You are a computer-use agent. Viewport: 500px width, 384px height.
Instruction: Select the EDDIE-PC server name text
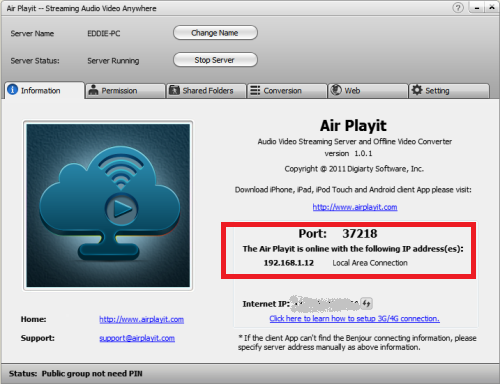(x=104, y=34)
